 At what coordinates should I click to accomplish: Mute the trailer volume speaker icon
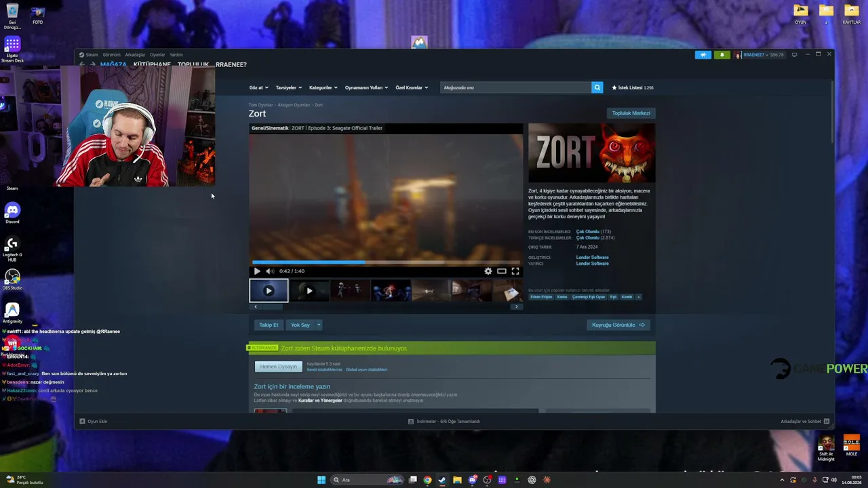tap(270, 271)
